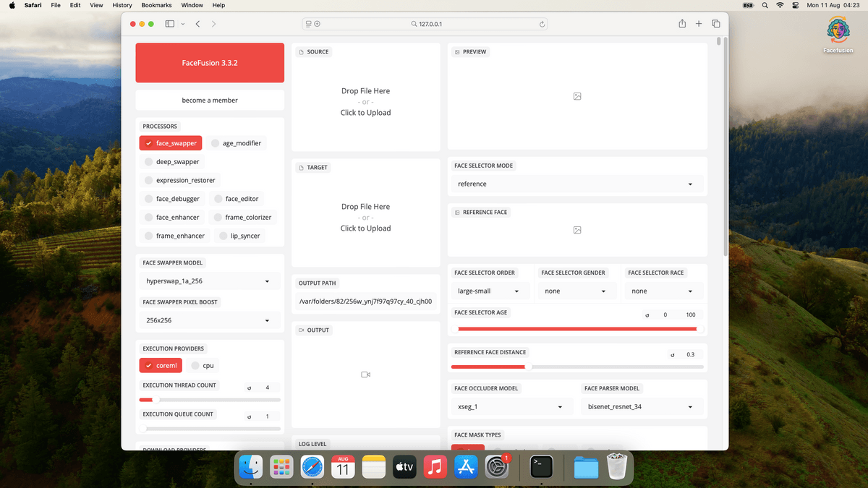Enable the face_debugger processor
Screen dimensions: 868x488
point(172,199)
